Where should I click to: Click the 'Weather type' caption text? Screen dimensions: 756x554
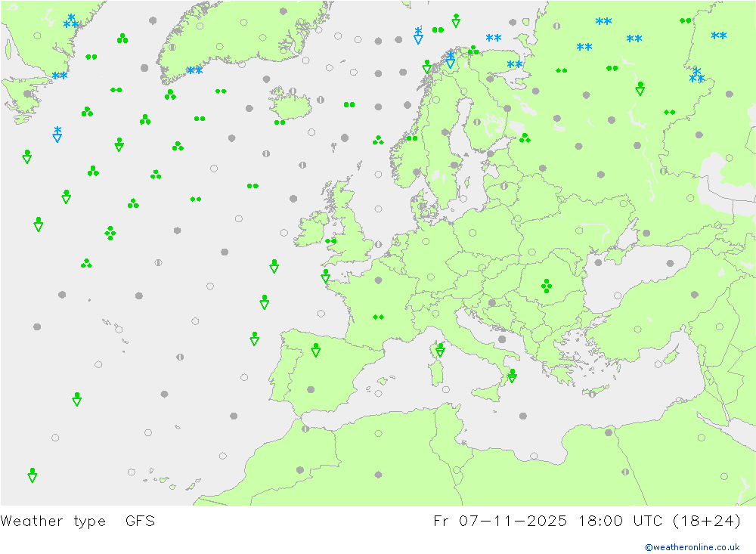click(x=53, y=522)
